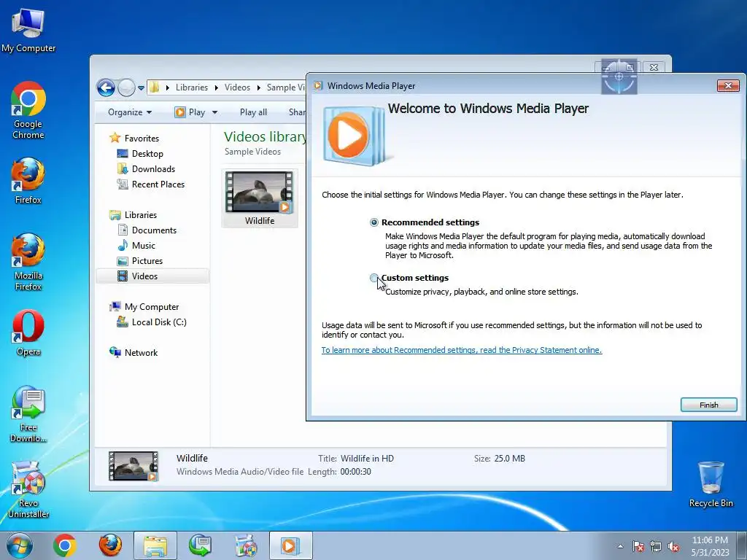The width and height of the screenshot is (747, 560).
Task: Click the Play button in the Explorer toolbar
Action: pos(190,112)
